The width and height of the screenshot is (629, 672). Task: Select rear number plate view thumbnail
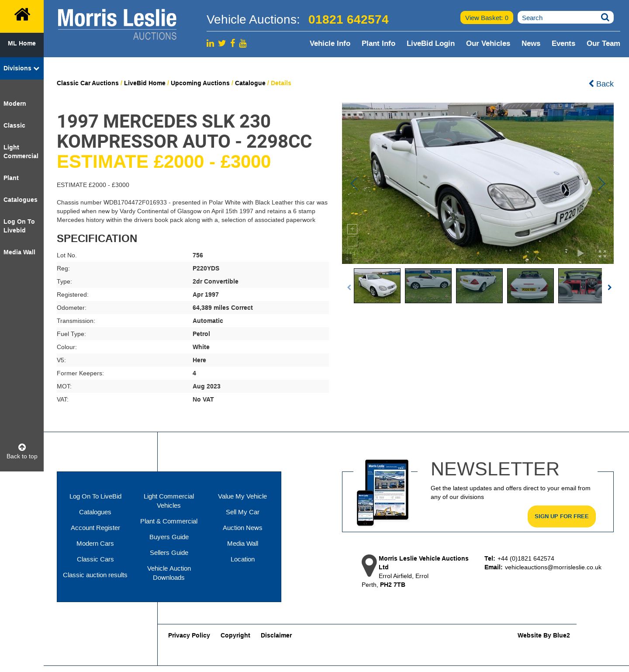[530, 286]
